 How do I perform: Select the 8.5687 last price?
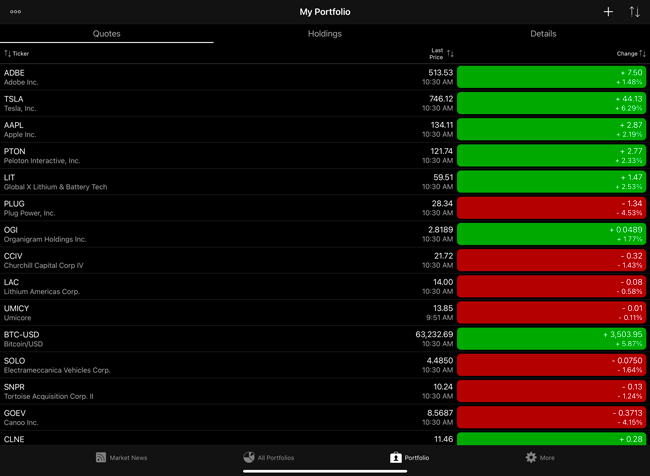[x=440, y=413]
